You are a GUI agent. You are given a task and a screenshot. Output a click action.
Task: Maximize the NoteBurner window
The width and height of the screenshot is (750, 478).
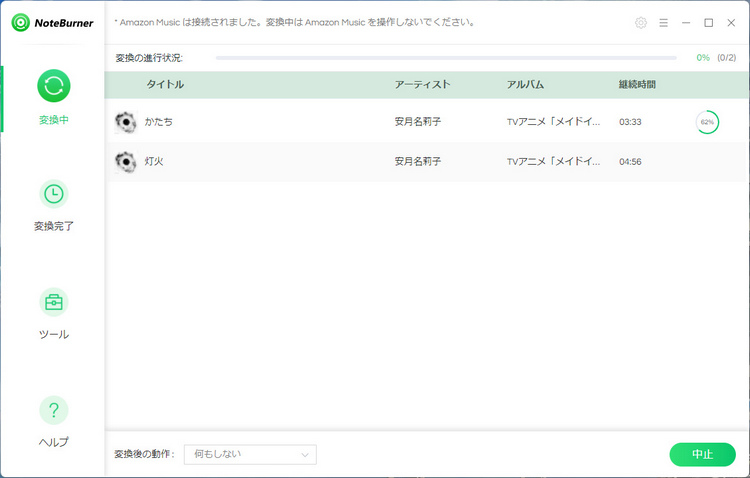708,22
